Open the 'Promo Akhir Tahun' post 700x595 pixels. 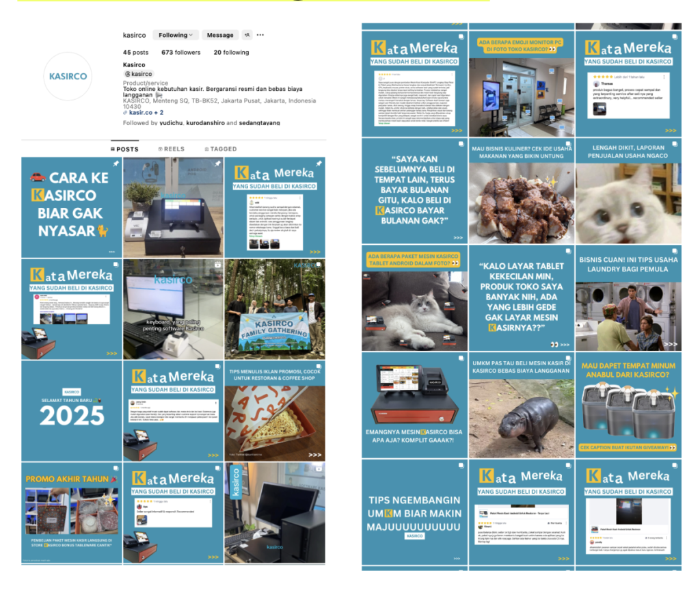pyautogui.click(x=71, y=513)
